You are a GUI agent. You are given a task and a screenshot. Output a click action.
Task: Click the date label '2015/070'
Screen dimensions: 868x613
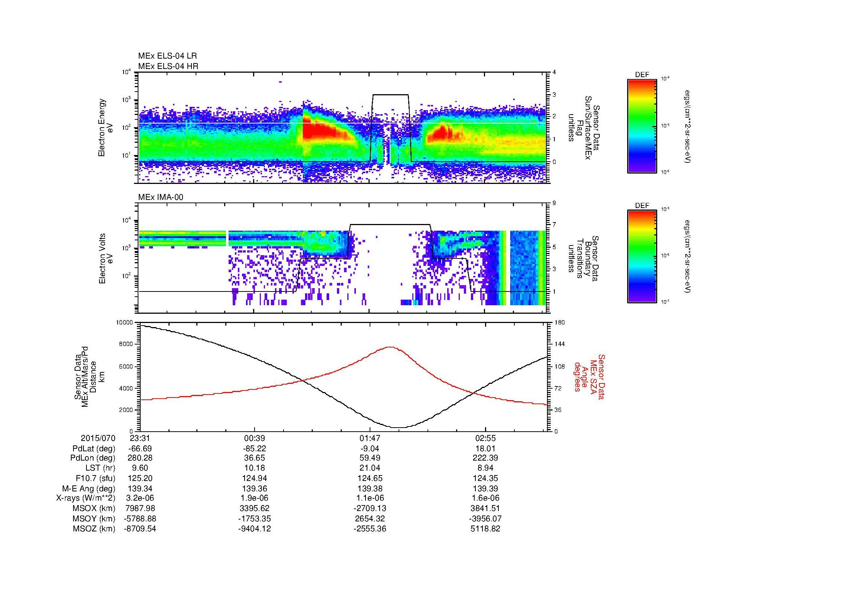point(98,438)
